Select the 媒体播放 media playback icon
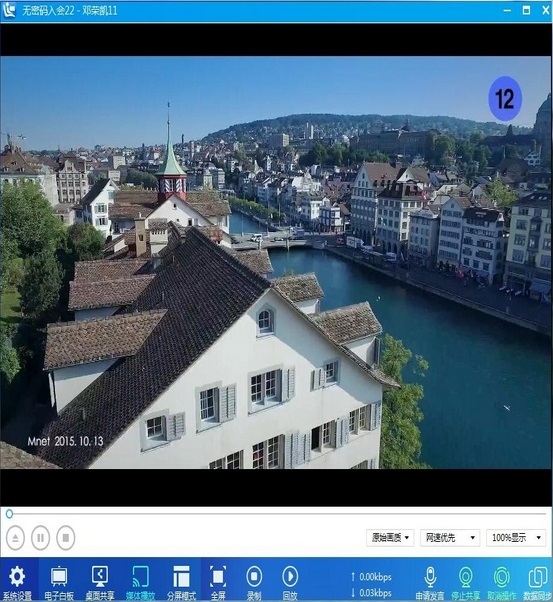The width and height of the screenshot is (553, 602). coord(141,576)
